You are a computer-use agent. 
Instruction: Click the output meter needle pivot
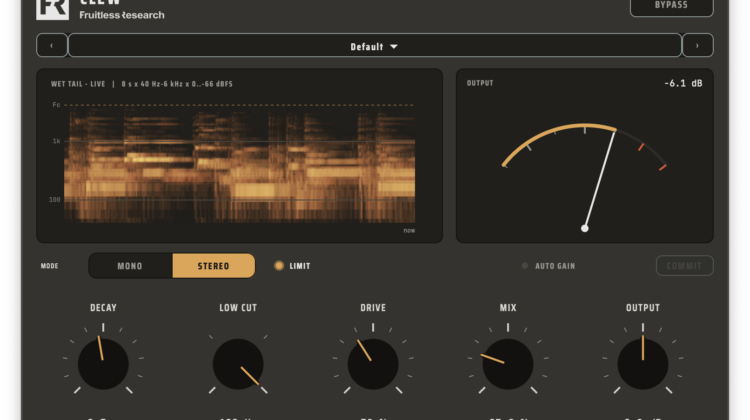(585, 228)
